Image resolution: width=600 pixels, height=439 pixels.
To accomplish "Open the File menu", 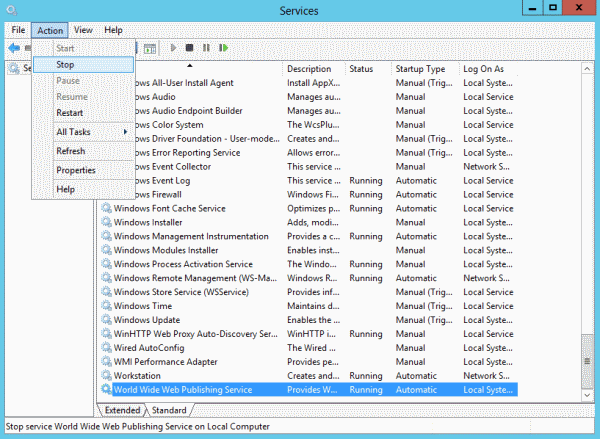I will point(18,30).
